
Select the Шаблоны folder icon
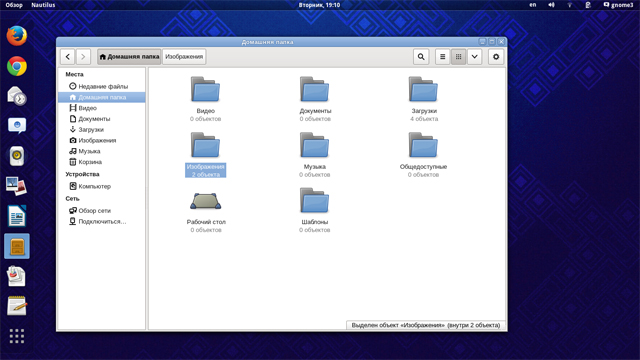[314, 200]
